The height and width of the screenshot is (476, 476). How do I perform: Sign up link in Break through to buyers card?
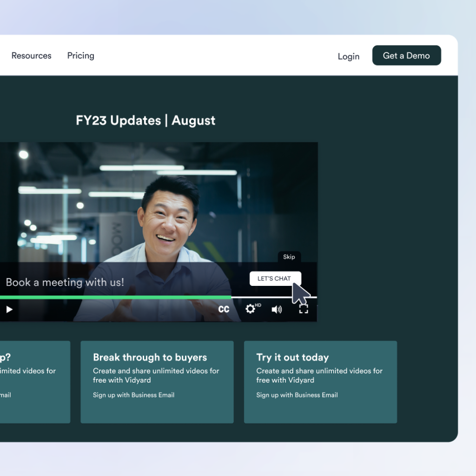(x=133, y=395)
